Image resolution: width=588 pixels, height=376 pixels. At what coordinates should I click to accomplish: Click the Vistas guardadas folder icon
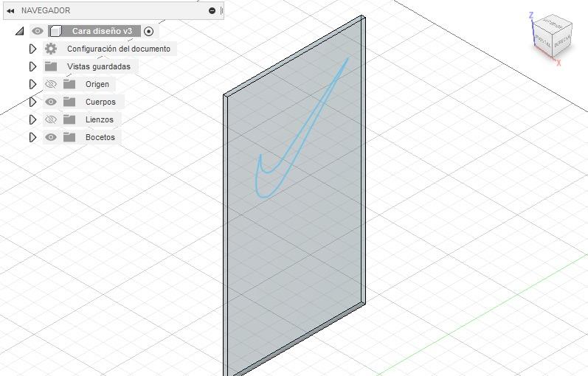pos(51,66)
